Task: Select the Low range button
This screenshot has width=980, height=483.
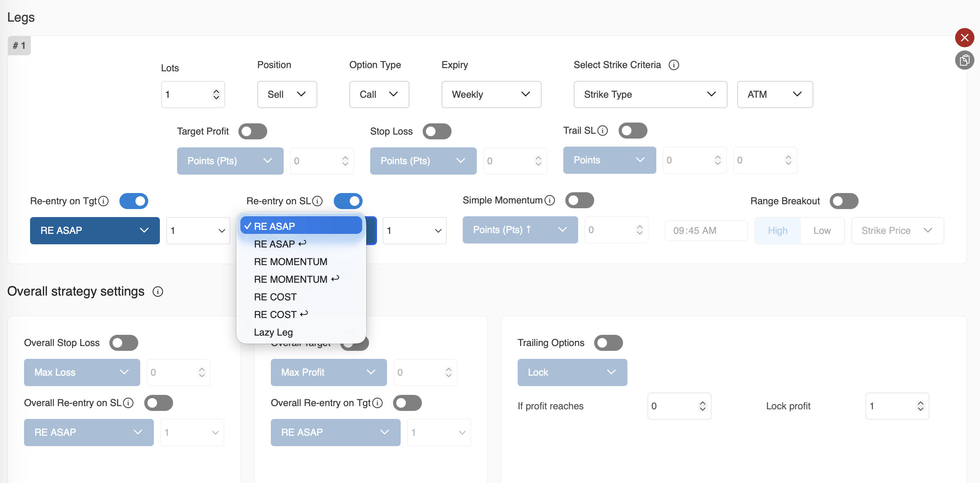Action: click(822, 231)
